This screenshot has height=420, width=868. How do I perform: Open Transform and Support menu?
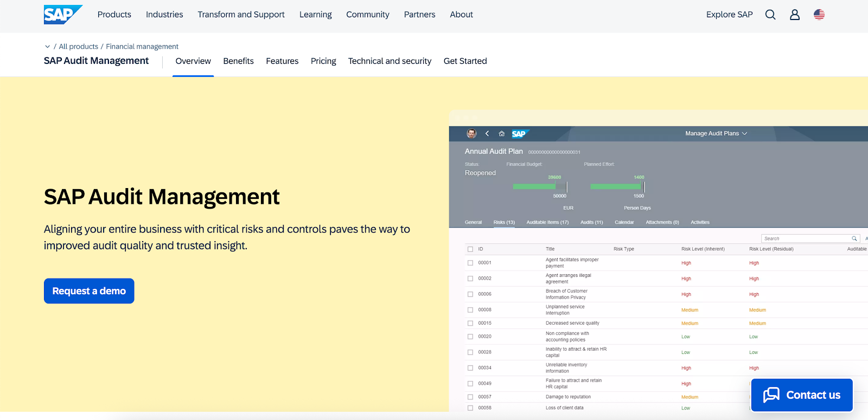pos(241,15)
